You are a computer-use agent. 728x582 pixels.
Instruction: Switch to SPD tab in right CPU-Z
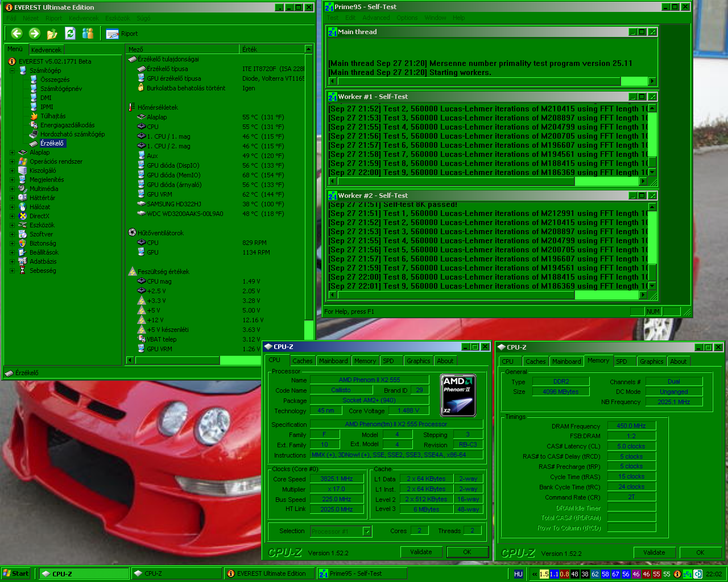point(622,361)
